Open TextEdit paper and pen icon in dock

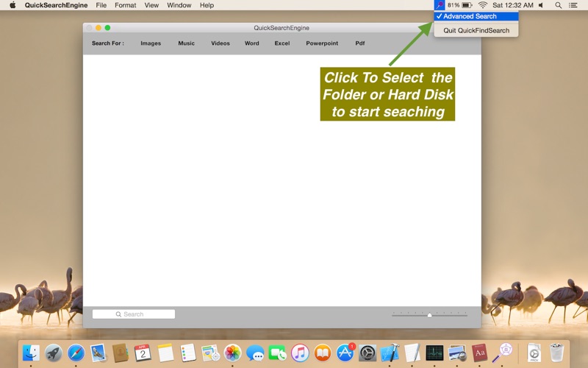click(412, 353)
